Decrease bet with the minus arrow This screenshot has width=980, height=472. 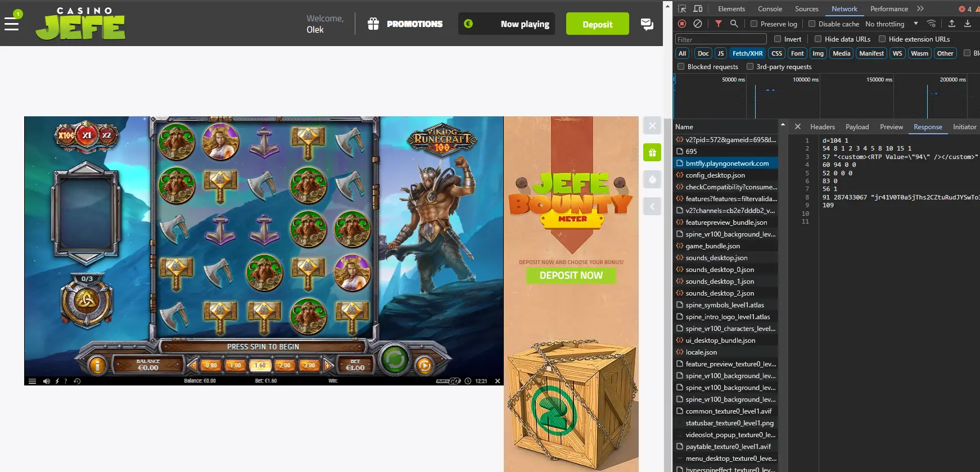(193, 365)
